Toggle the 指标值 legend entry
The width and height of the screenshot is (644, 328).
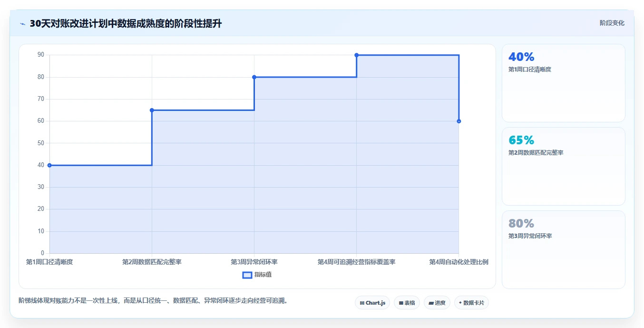257,275
